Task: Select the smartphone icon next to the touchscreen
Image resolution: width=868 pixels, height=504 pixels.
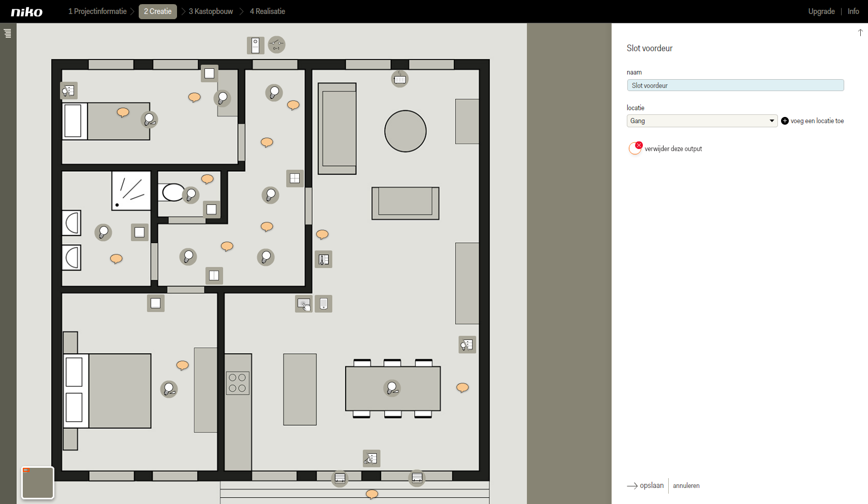Action: (x=323, y=304)
